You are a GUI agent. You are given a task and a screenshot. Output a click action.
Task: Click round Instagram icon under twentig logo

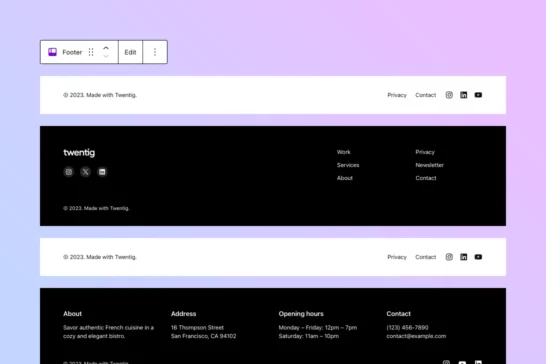(x=69, y=172)
